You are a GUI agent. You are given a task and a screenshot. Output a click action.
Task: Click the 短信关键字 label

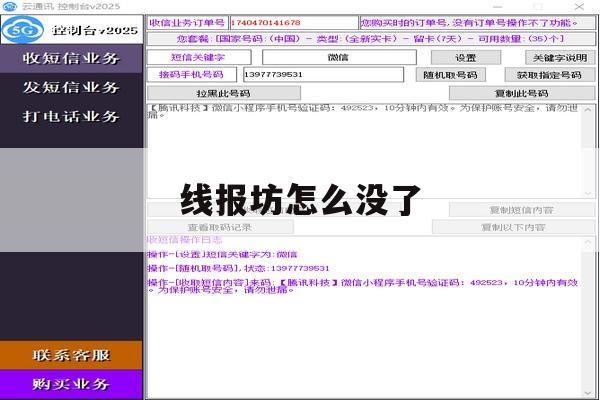(199, 57)
